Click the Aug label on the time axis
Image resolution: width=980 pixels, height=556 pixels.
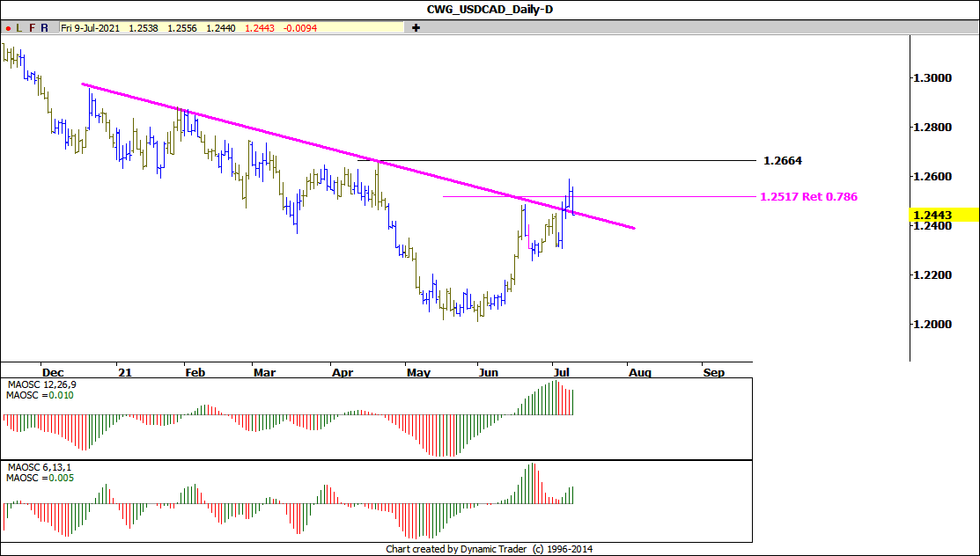(639, 373)
